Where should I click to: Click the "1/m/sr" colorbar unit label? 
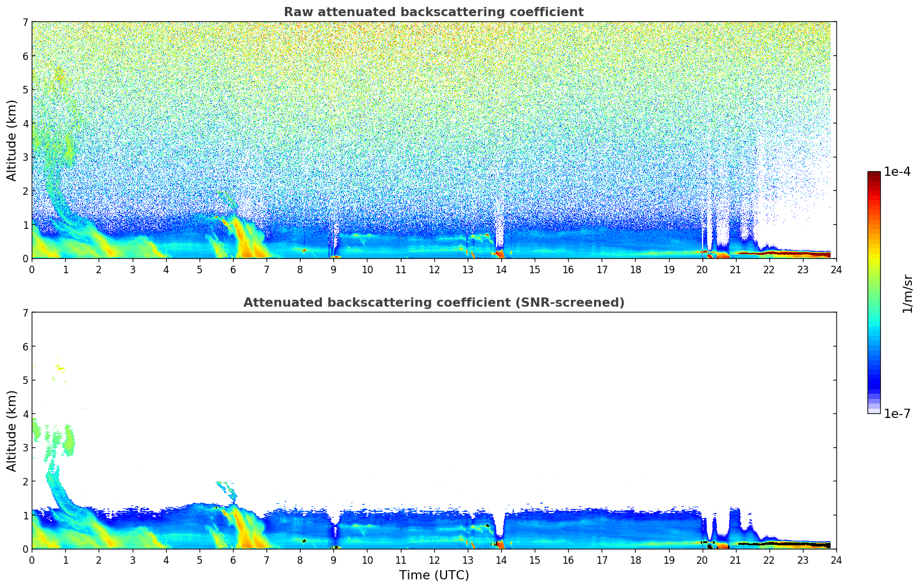click(x=907, y=293)
